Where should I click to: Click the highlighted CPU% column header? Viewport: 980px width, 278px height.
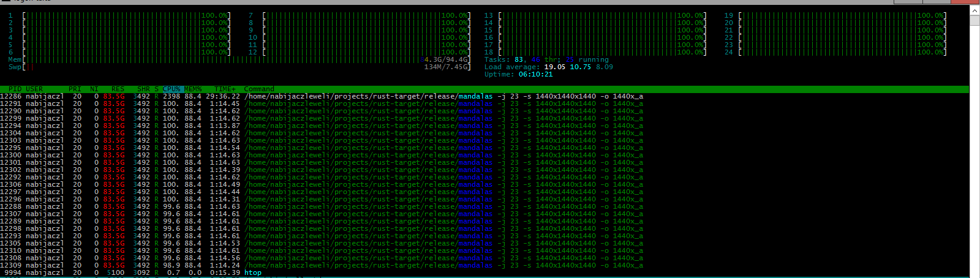tap(171, 89)
